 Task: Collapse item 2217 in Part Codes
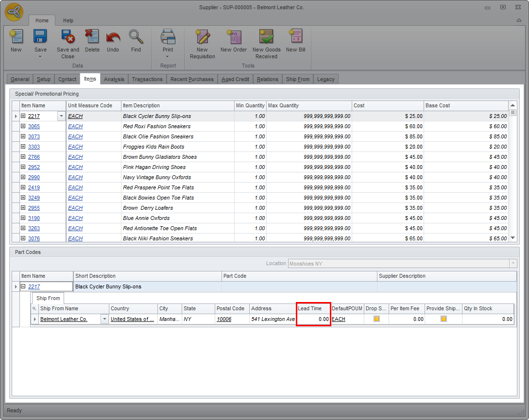(23, 286)
